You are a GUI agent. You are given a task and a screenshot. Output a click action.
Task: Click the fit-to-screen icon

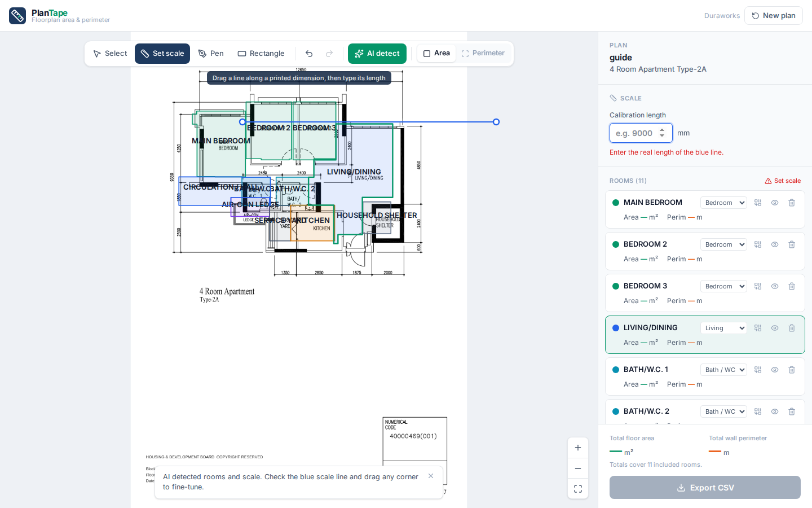point(578,489)
